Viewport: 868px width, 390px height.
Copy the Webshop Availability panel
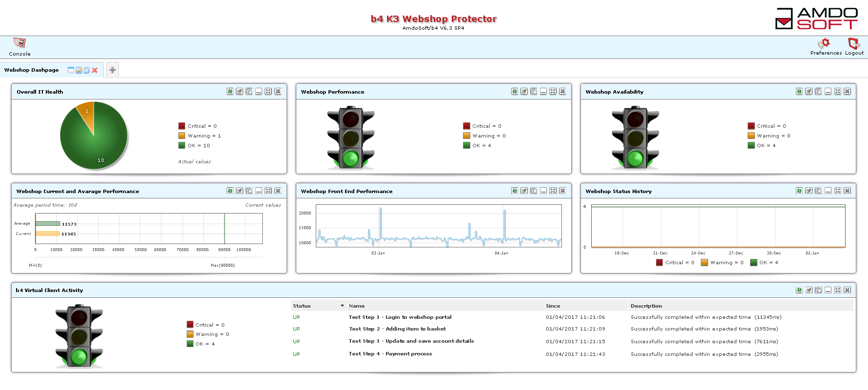click(818, 91)
